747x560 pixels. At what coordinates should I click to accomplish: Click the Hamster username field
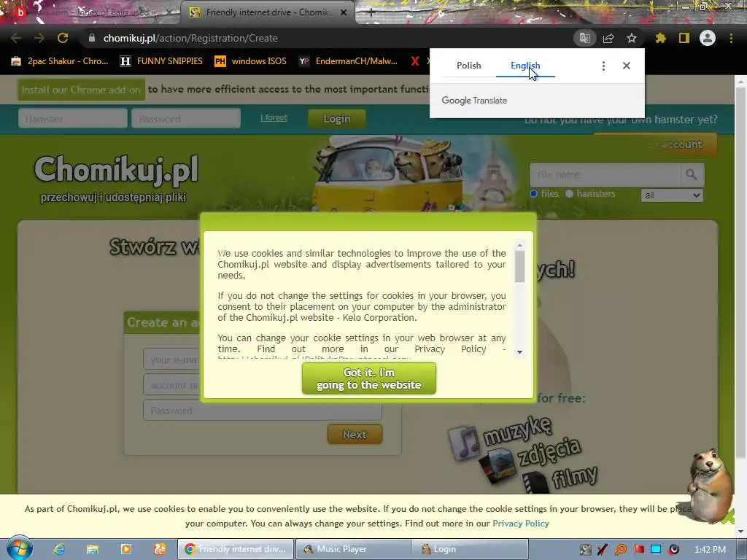[73, 119]
